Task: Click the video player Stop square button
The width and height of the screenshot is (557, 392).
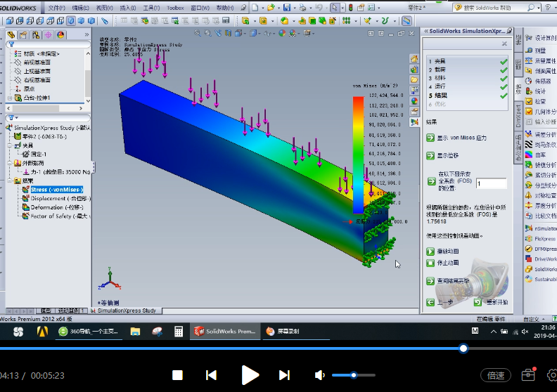Action: (177, 375)
